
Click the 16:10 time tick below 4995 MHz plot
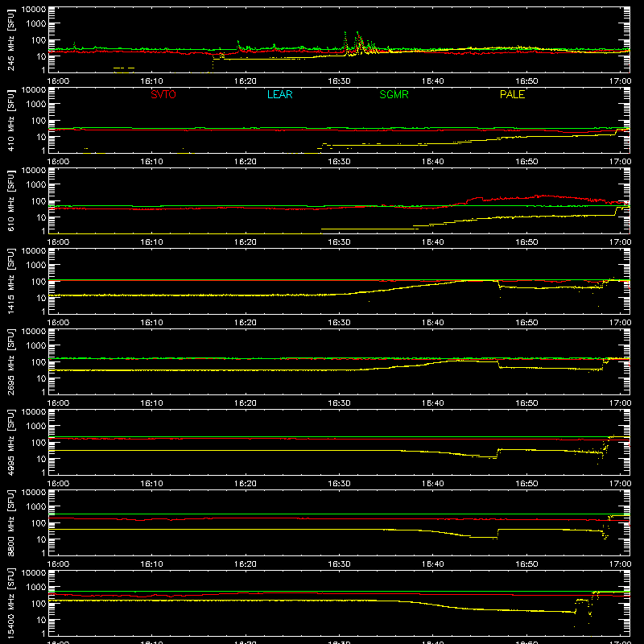[151, 484]
